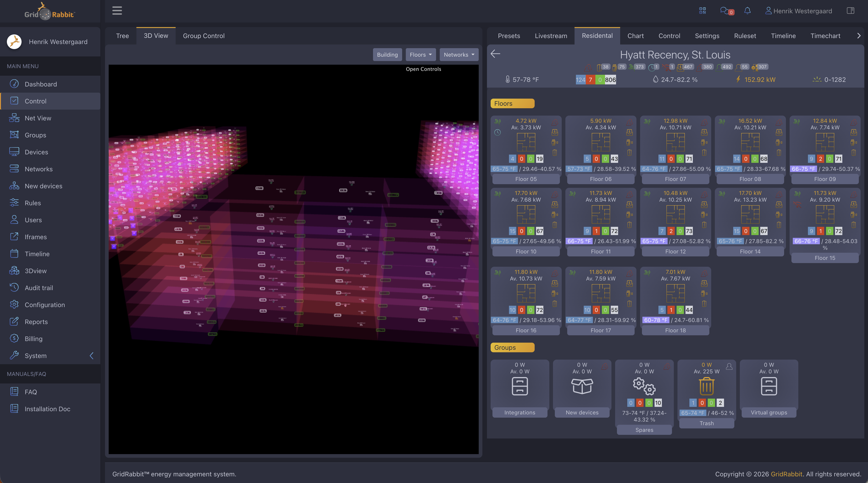Click the trash can icon in Groups
Viewport: 868px width, 483px height.
(x=706, y=386)
